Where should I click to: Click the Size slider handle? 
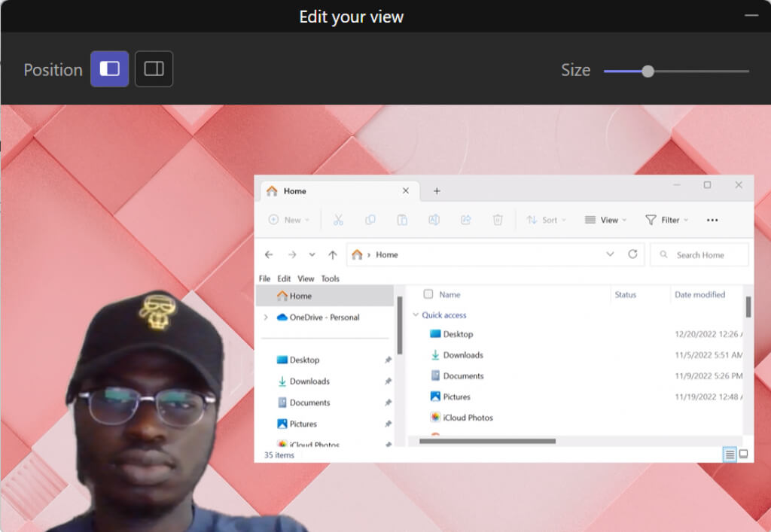pos(648,71)
